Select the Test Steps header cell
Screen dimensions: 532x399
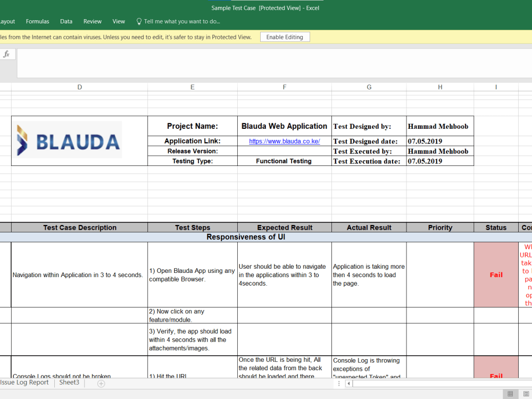193,227
